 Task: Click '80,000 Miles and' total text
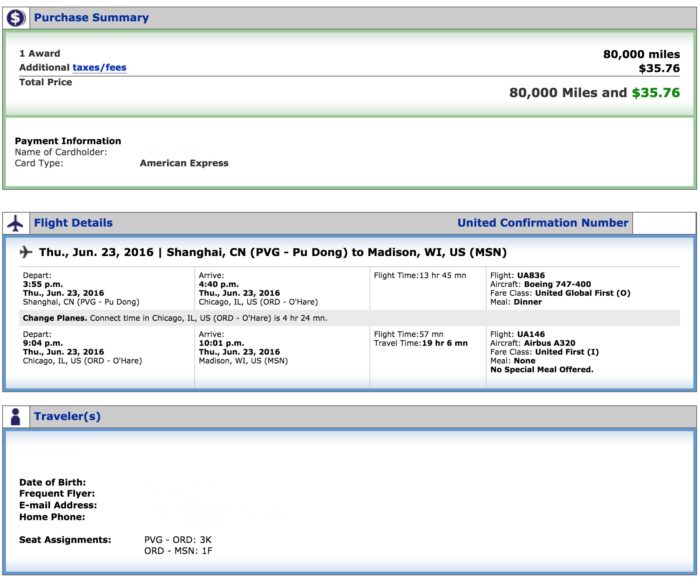(568, 92)
